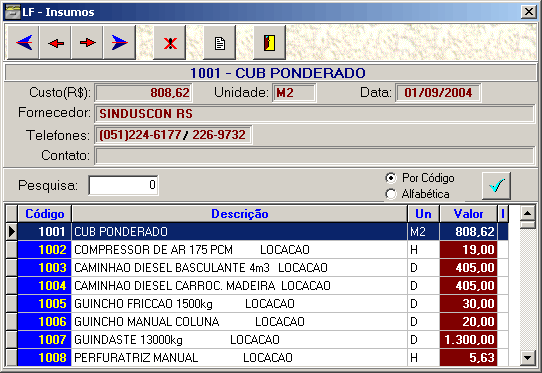Viewport: 542px width, 373px height.
Task: Open the document report icon
Action: (219, 43)
